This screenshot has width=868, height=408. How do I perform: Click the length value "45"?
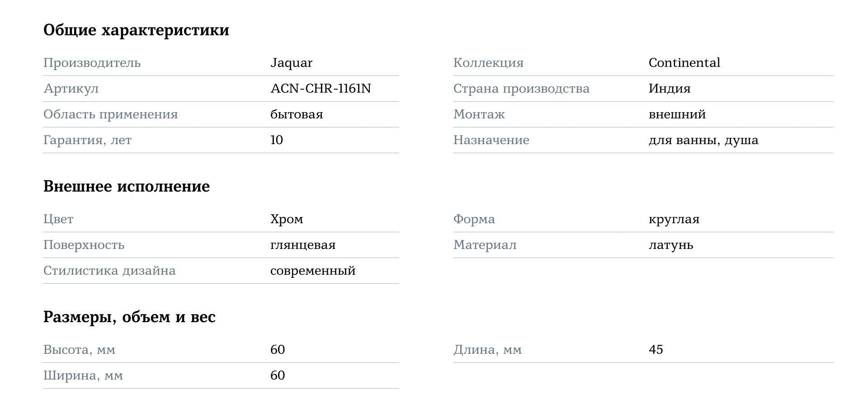click(x=656, y=350)
